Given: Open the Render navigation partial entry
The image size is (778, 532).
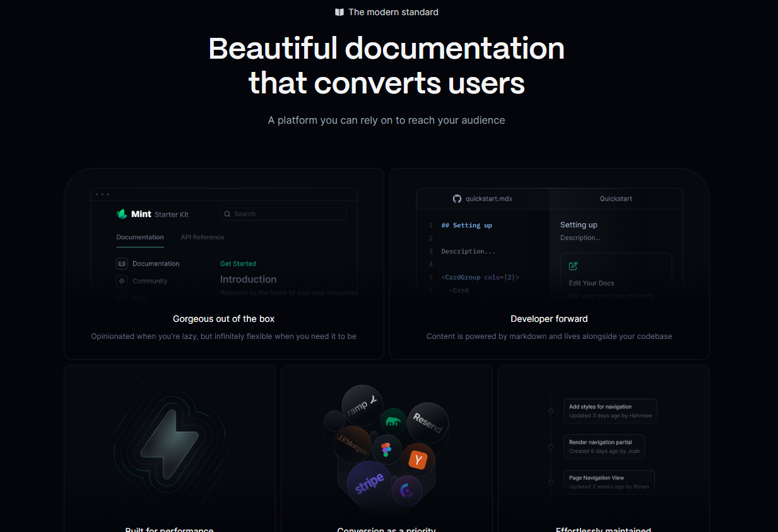Looking at the screenshot, I should pos(604,446).
